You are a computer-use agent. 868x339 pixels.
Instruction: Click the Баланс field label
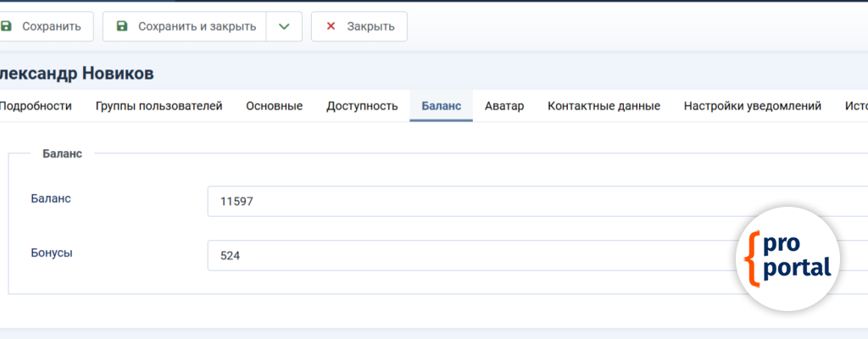coord(51,198)
